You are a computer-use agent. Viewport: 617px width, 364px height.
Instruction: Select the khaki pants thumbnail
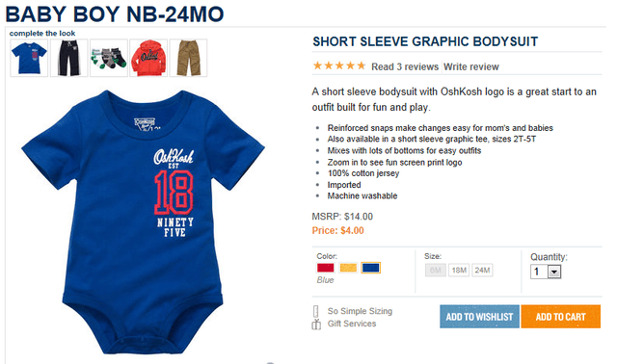pyautogui.click(x=188, y=58)
